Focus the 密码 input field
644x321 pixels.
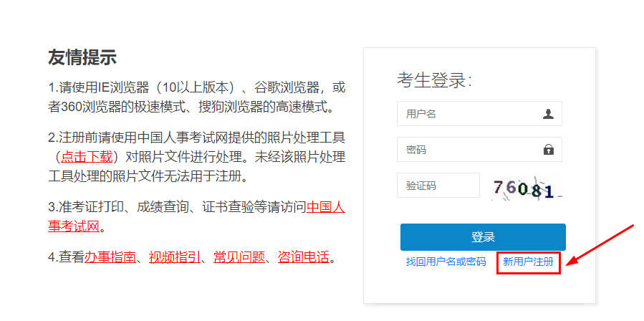[x=479, y=150]
